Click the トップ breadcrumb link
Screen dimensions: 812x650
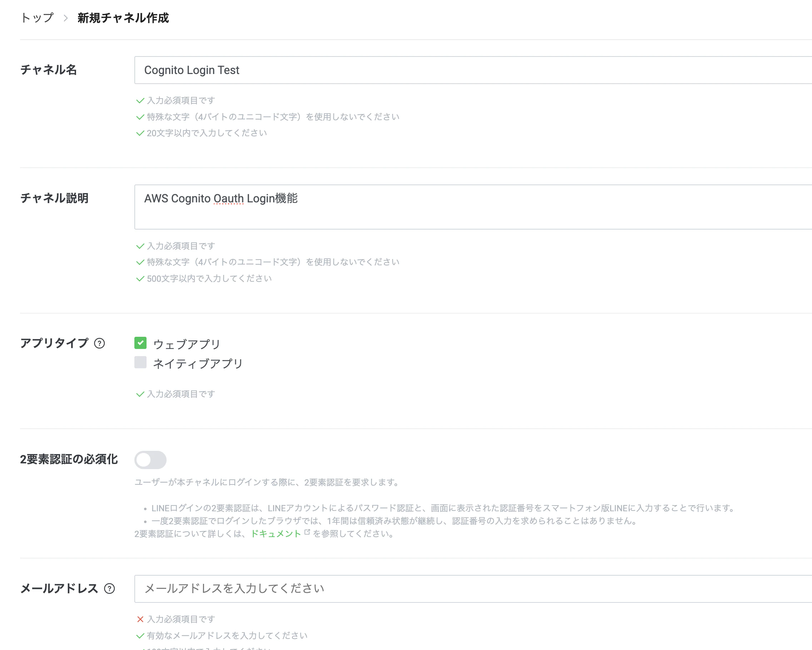(37, 18)
